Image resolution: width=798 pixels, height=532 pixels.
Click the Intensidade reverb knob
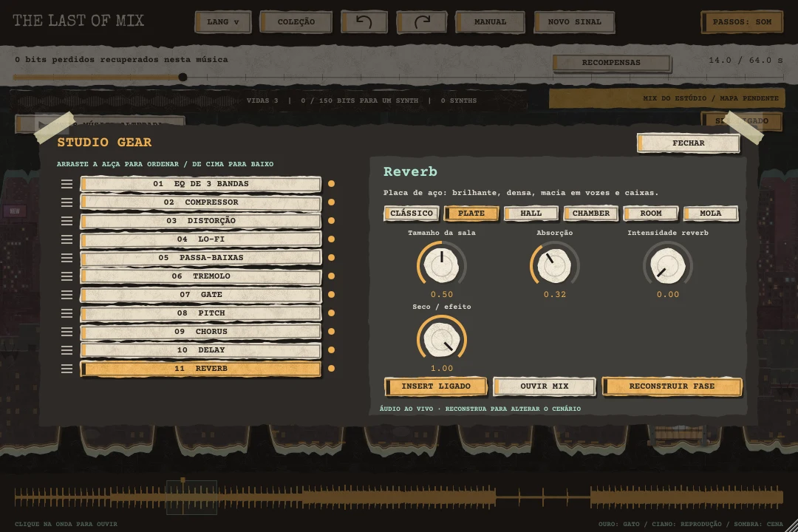(667, 265)
